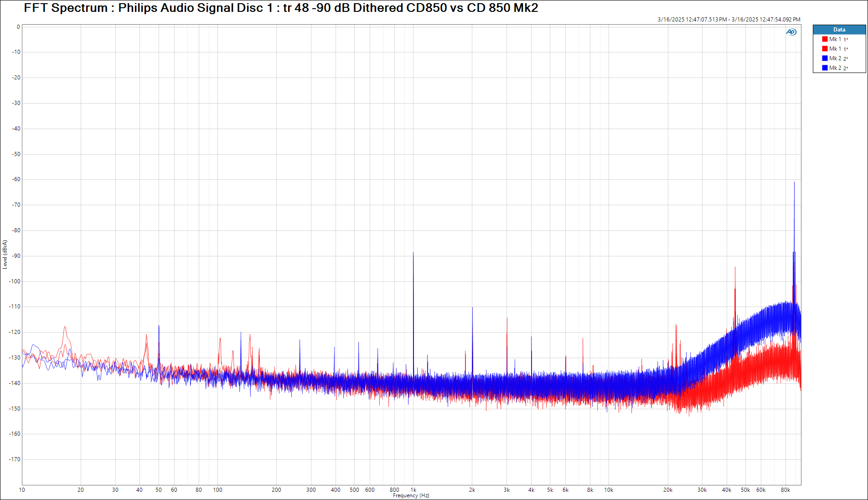The image size is (868, 500).
Task: Click the 10k frequency tick label
Action: pos(609,490)
